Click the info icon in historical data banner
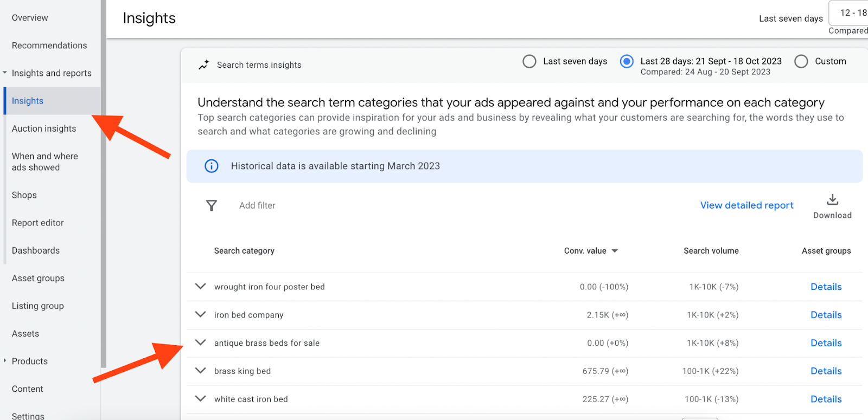Image resolution: width=868 pixels, height=420 pixels. click(212, 166)
